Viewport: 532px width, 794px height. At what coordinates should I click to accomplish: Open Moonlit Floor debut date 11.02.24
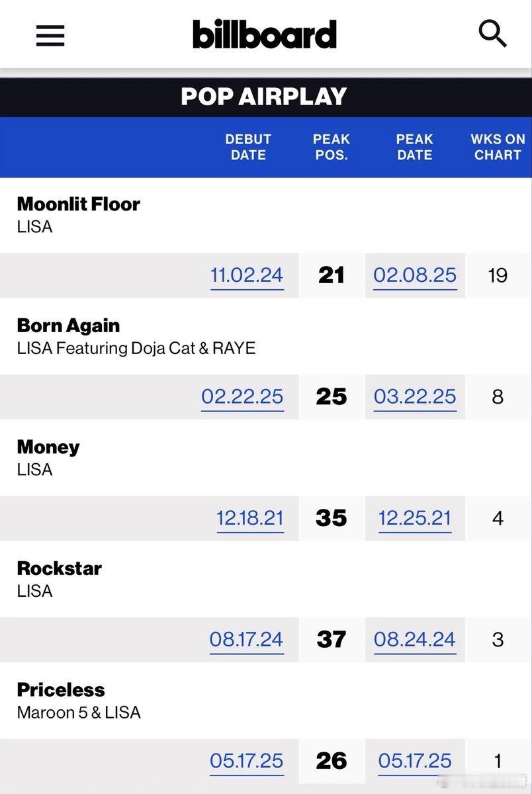[247, 275]
